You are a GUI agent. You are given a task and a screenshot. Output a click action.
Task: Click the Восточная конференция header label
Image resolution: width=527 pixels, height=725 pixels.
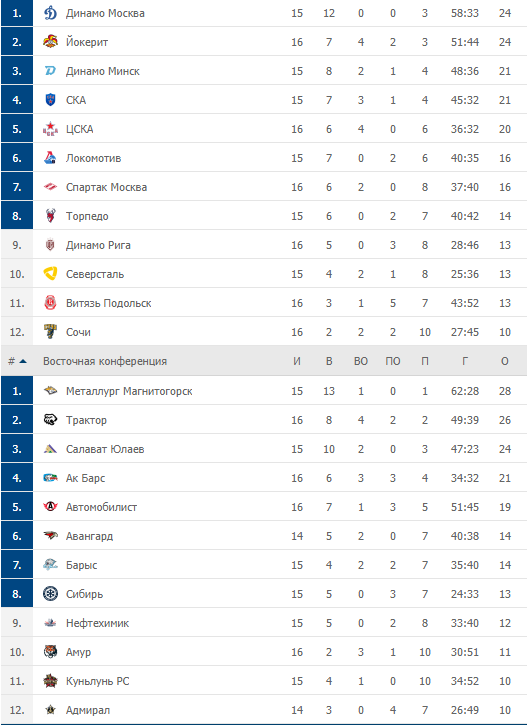point(105,361)
